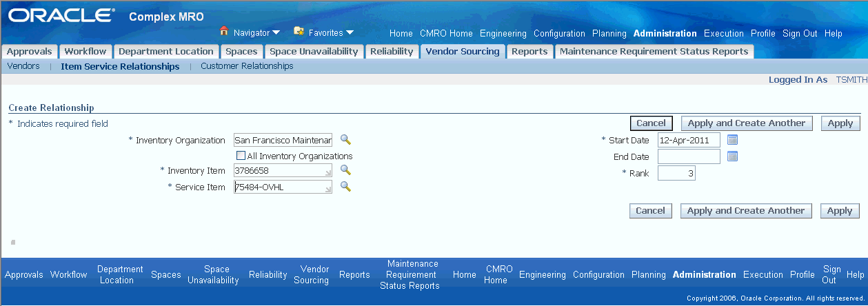Image resolution: width=868 pixels, height=306 pixels.
Task: Switch to the Approvals tab
Action: coord(30,52)
